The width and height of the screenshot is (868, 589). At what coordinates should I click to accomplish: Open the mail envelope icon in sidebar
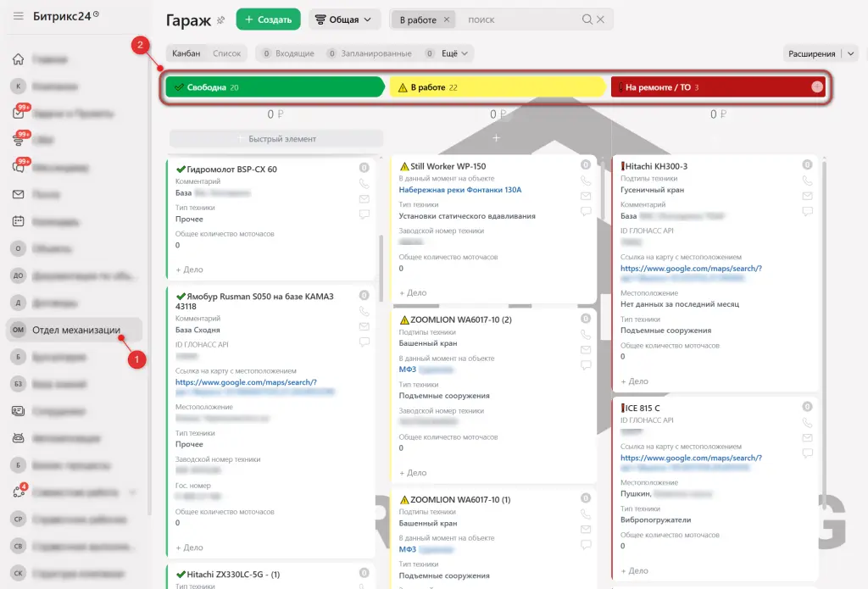(19, 194)
